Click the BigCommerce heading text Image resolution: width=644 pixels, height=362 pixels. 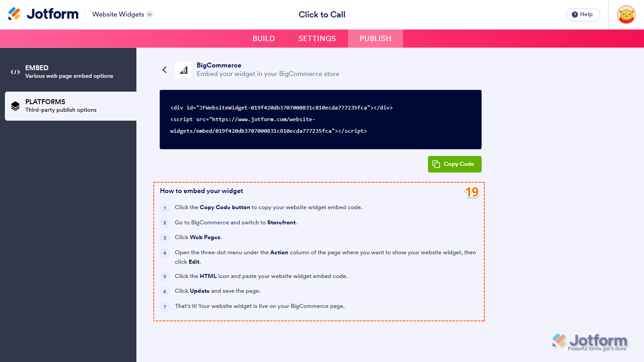(x=219, y=65)
